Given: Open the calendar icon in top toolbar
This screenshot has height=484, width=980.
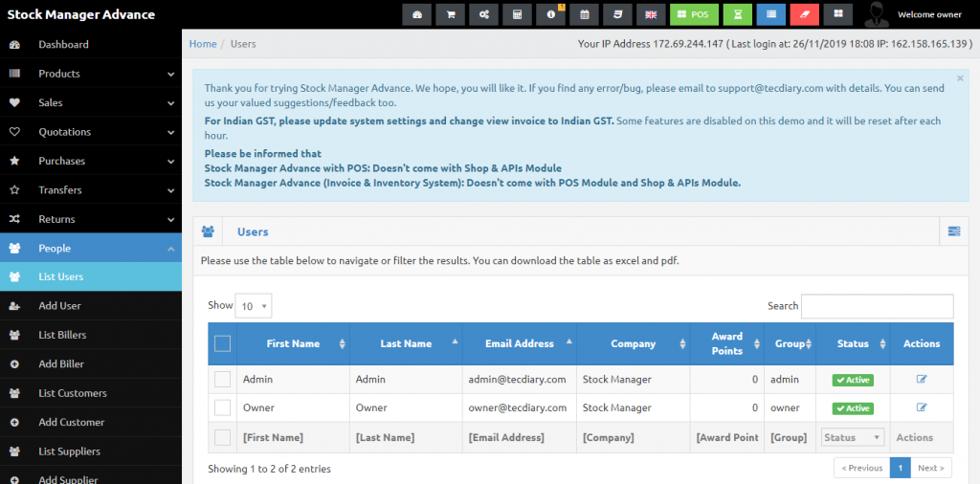Looking at the screenshot, I should [585, 15].
